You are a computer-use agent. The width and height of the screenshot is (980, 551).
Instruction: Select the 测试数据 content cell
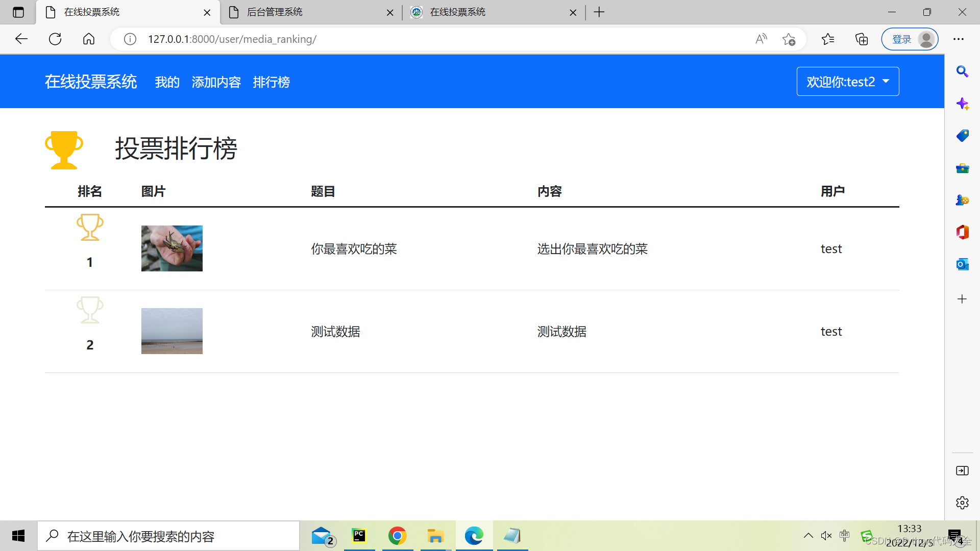(x=562, y=332)
